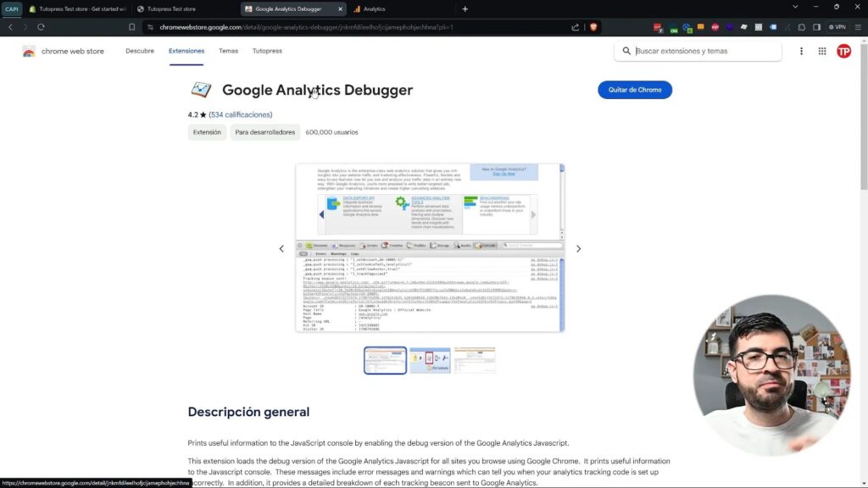Screen dimensions: 868x488
Task: Open the tab search chevron in the title bar
Action: click(x=795, y=7)
